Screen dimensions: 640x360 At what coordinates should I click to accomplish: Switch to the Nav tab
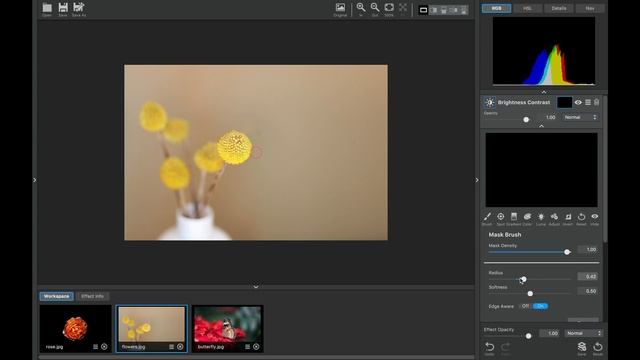(x=590, y=8)
